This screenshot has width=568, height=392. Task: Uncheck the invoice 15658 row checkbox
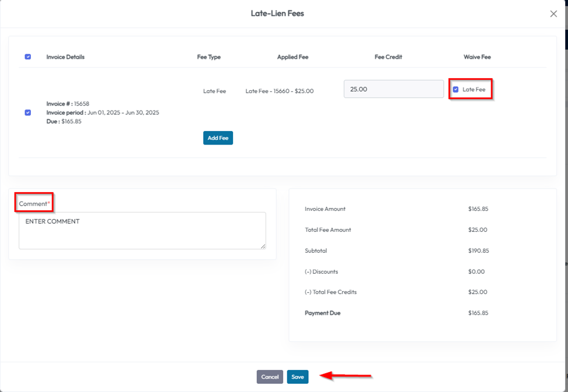coord(28,112)
